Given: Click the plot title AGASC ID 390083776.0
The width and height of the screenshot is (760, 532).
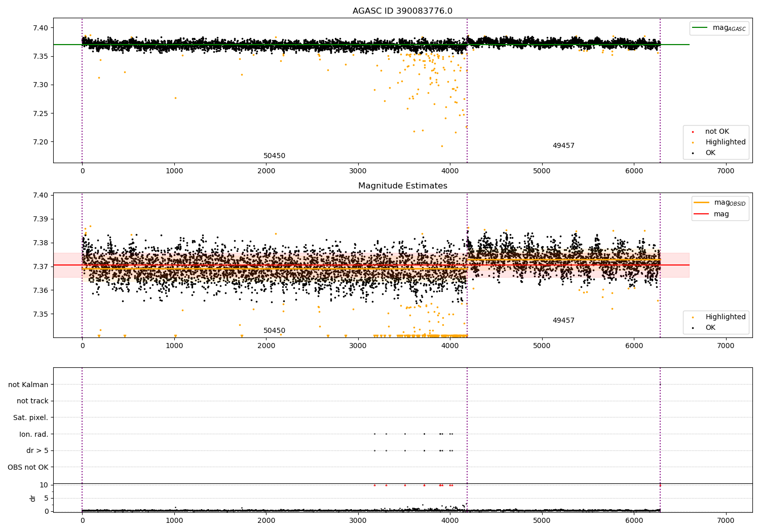Looking at the screenshot, I should (402, 11).
